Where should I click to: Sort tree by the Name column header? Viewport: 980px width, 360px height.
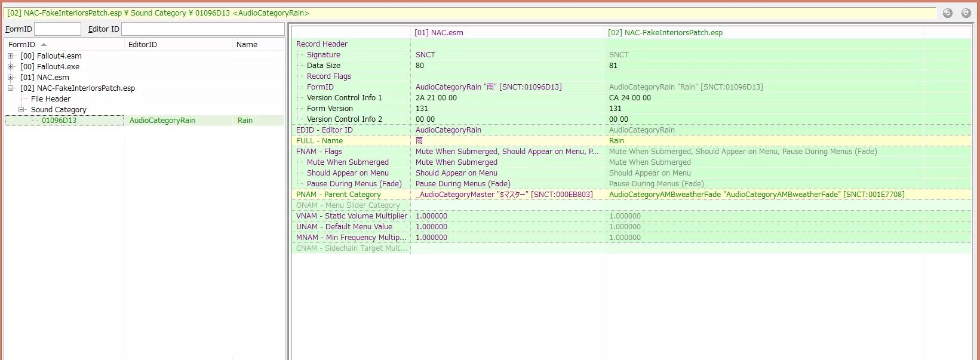[x=259, y=44]
